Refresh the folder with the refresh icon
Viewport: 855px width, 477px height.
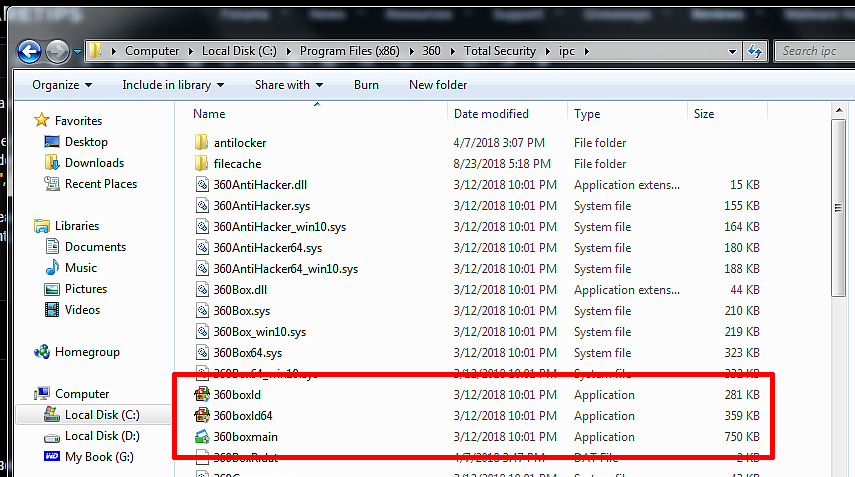(x=755, y=51)
